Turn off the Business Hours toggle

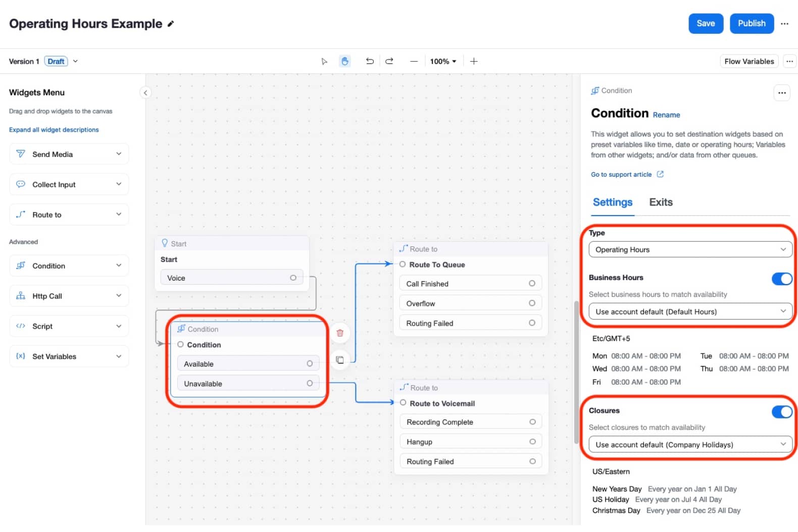pos(781,279)
